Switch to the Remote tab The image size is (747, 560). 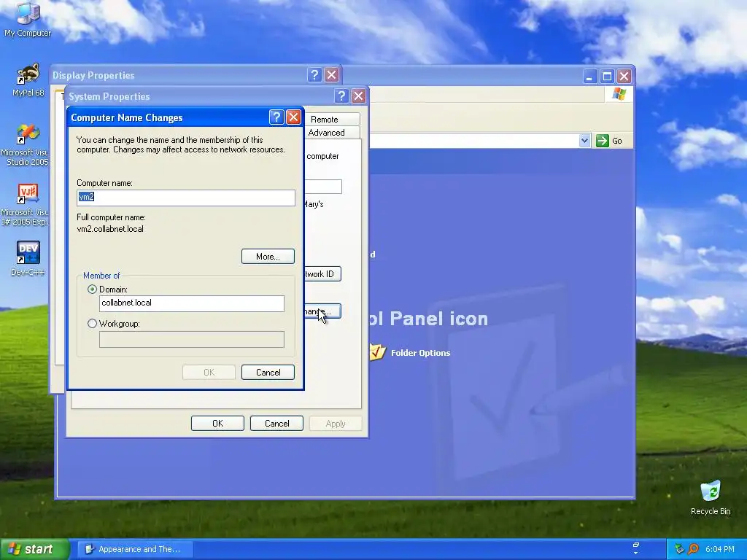[x=332, y=119]
